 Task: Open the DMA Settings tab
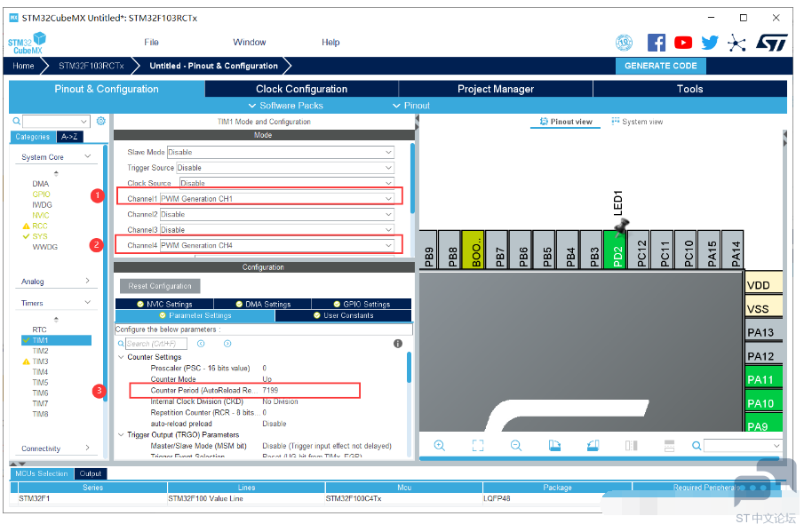click(x=263, y=304)
